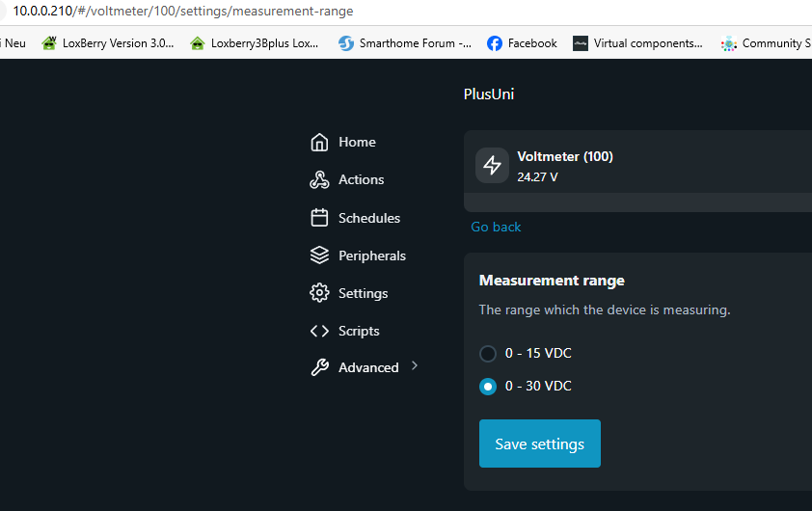Screen dimensions: 812x511
Task: Click the Scripts code brackets icon
Action: click(x=319, y=331)
